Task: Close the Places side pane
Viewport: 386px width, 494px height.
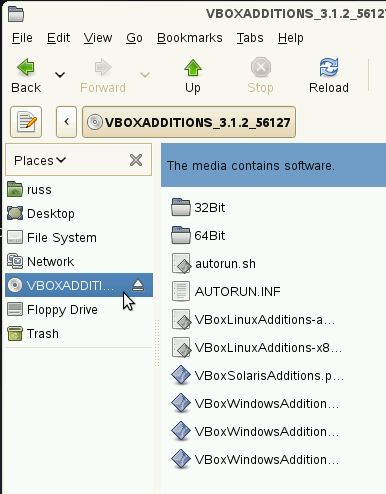Action: tap(136, 160)
